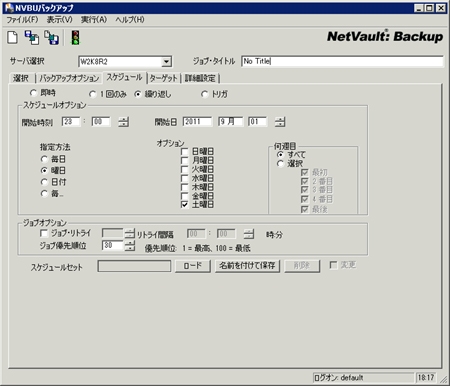Click the ジョブ優先順位 spinner control
This screenshot has height=386, width=450.
coord(130,246)
